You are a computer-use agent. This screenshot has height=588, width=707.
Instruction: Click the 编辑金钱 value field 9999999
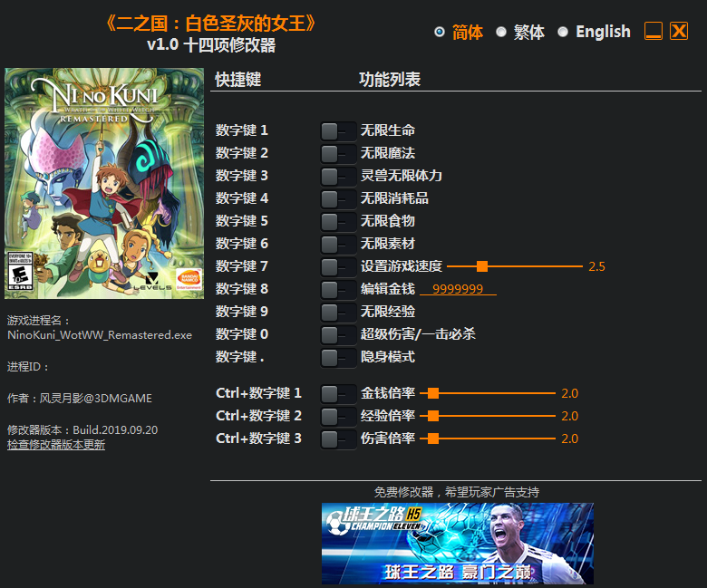[458, 289]
